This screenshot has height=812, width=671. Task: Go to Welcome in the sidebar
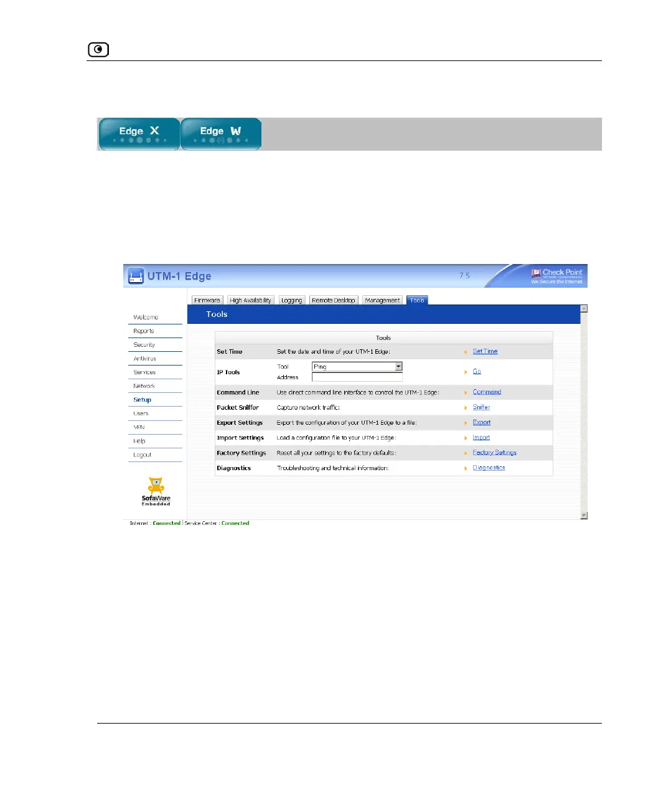pos(146,317)
